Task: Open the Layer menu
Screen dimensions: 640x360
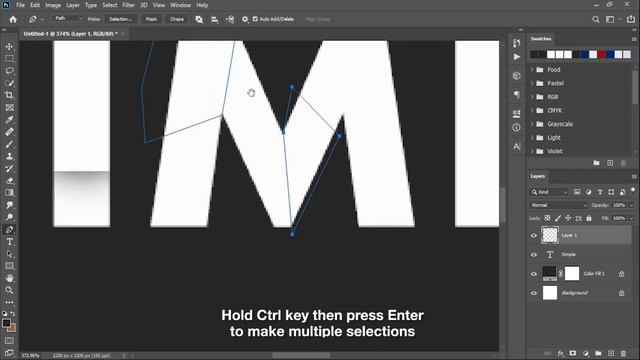Action: click(x=73, y=5)
